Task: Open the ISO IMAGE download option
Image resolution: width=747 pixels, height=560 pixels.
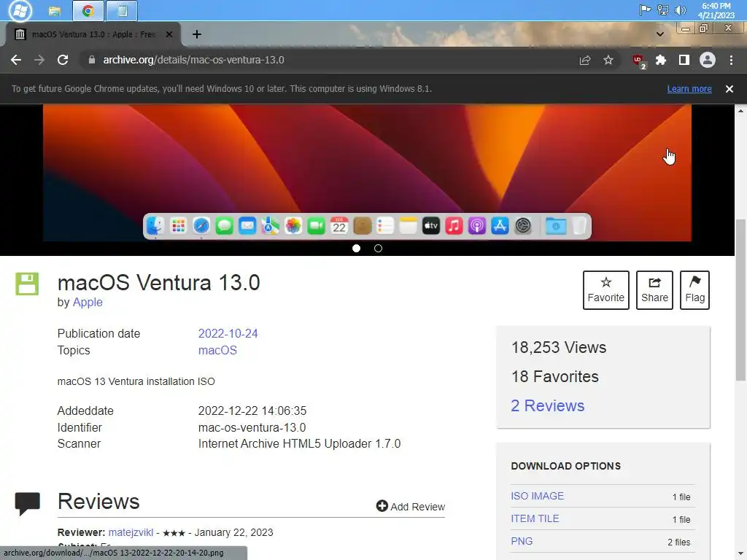Action: click(538, 496)
